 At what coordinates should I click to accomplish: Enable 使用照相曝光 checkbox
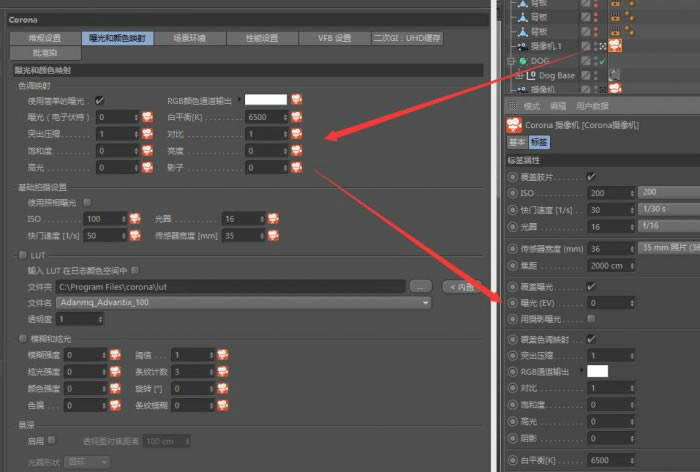88,202
